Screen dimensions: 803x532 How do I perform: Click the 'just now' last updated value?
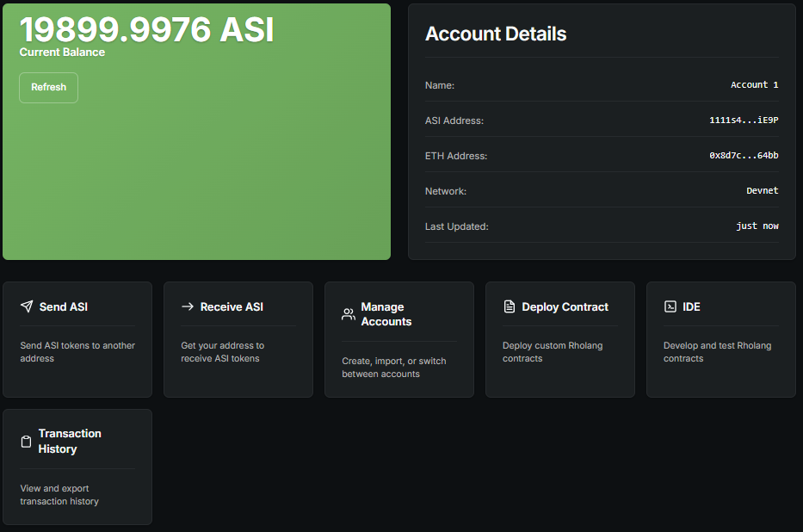click(757, 226)
